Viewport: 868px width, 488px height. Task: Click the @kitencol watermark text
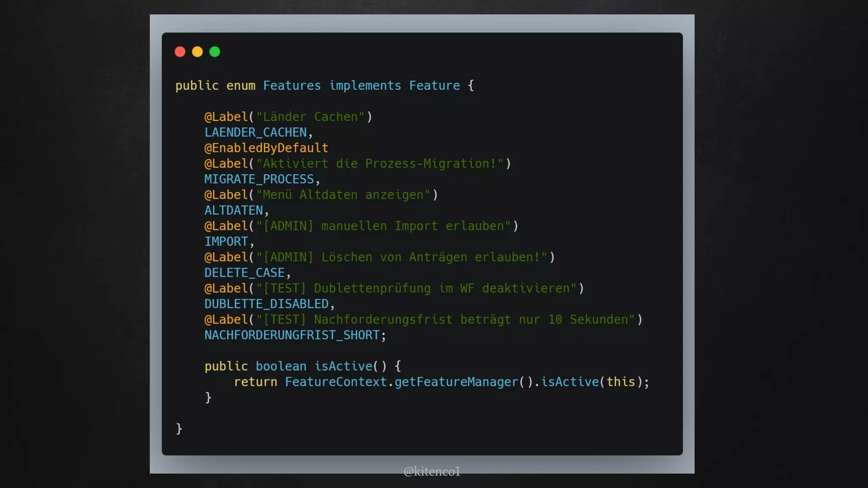tap(431, 471)
